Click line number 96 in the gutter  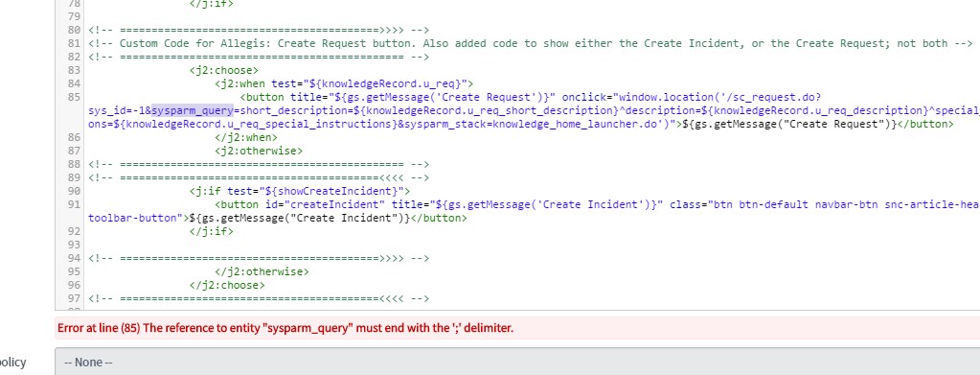pos(74,286)
